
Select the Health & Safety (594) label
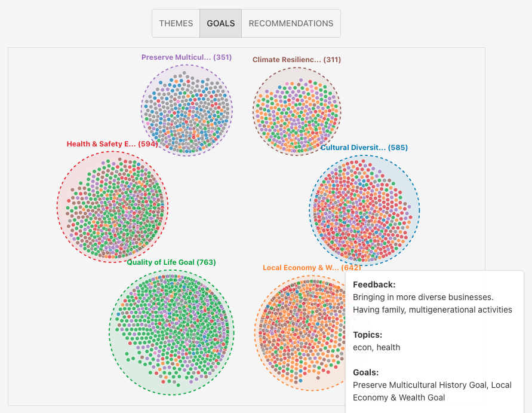click(x=112, y=144)
